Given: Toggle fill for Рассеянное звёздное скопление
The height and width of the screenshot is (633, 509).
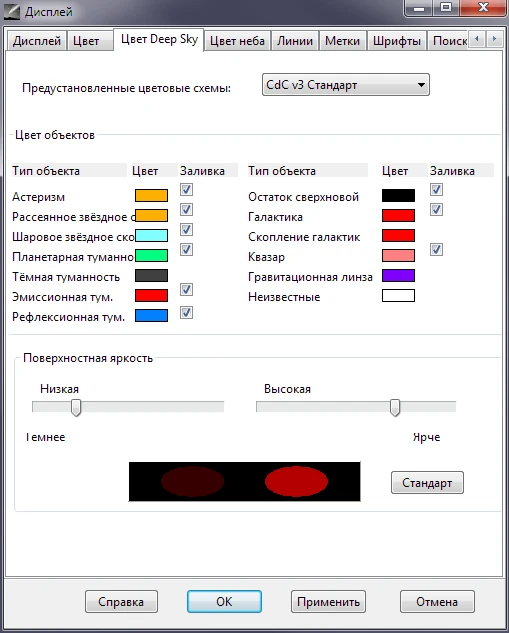Looking at the screenshot, I should [x=186, y=210].
